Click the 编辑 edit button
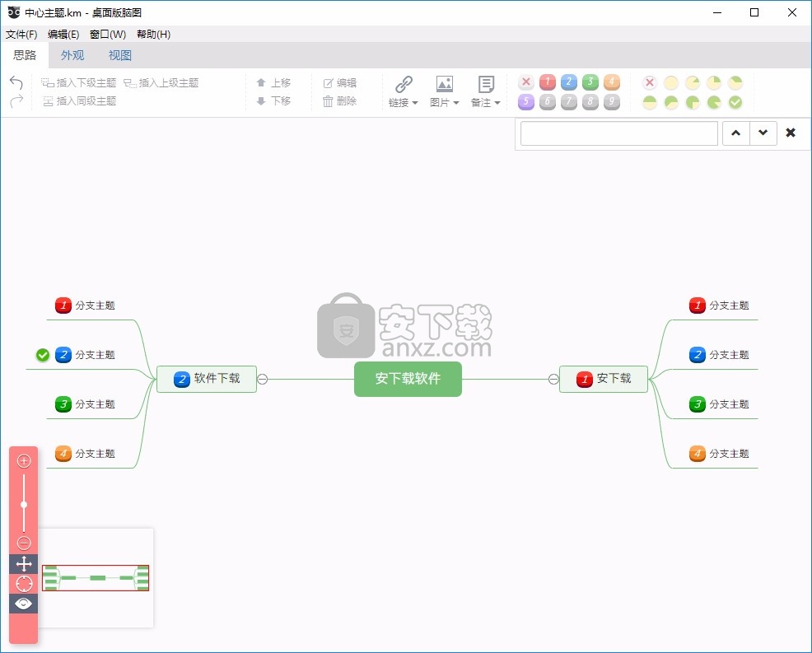Viewport: 812px width, 653px height. 340,83
